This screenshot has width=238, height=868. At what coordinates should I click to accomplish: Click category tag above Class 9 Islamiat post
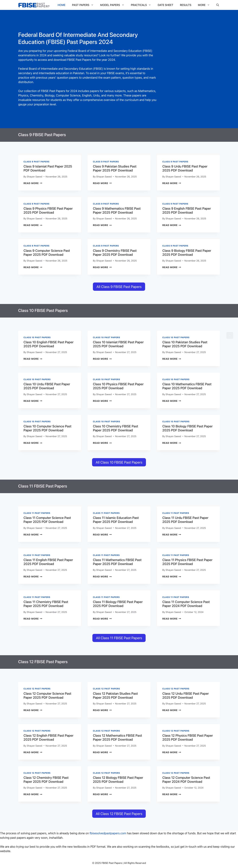(x=36, y=162)
